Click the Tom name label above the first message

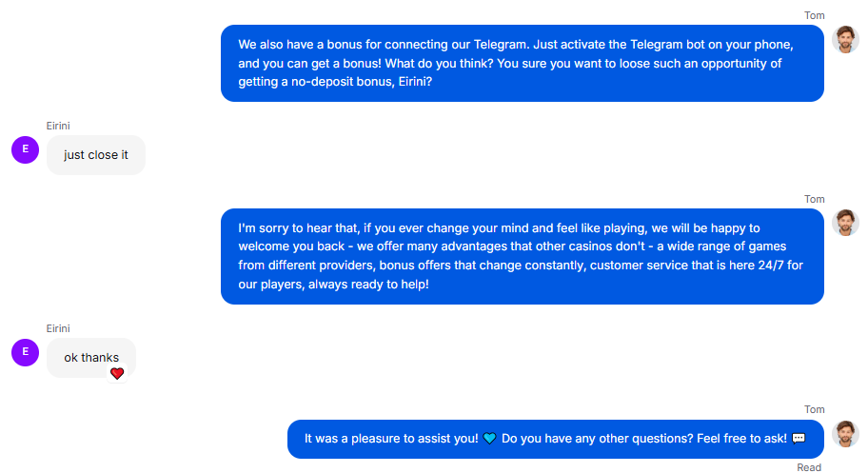[x=815, y=15]
